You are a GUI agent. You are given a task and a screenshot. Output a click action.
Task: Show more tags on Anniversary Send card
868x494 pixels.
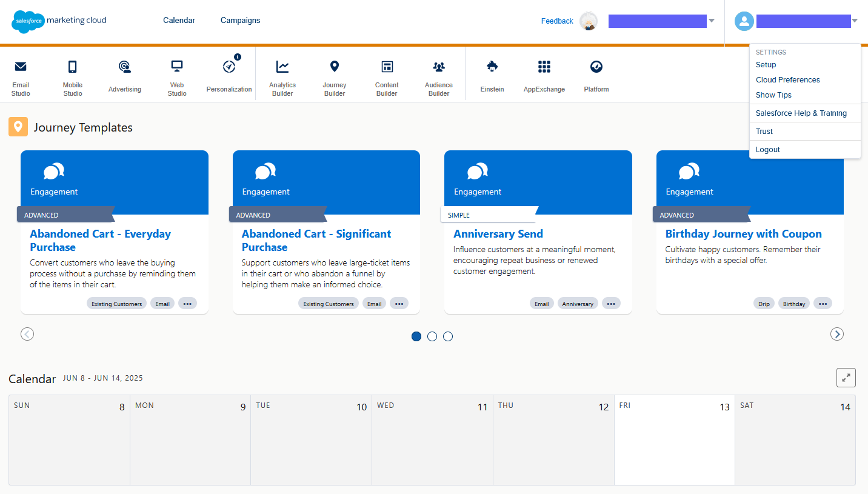611,304
